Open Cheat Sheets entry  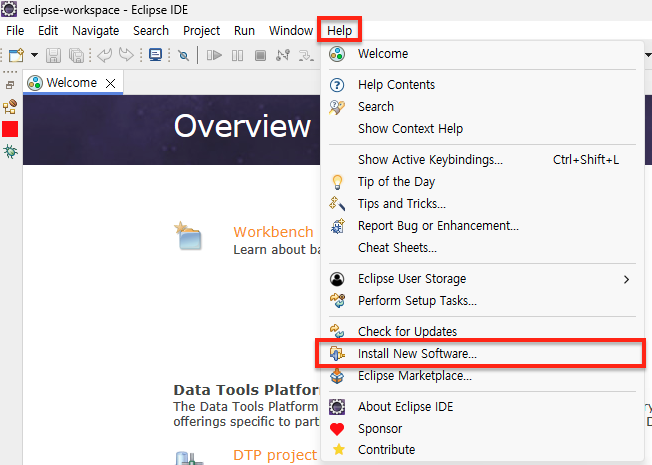[x=482, y=248]
